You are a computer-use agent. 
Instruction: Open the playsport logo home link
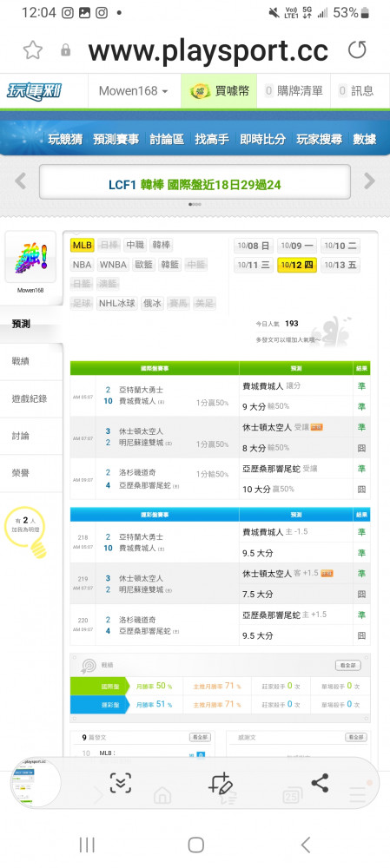coord(34,91)
